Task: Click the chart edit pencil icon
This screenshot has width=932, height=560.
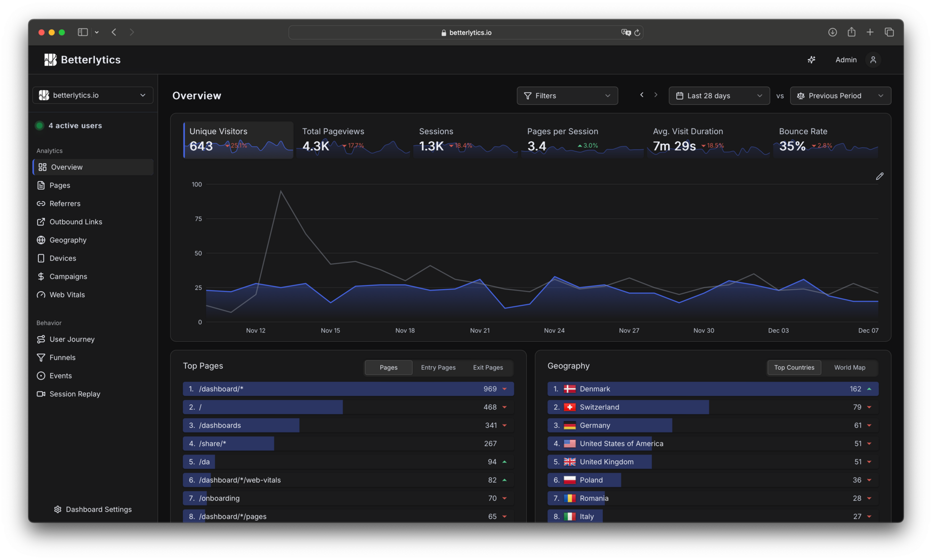Action: (880, 176)
